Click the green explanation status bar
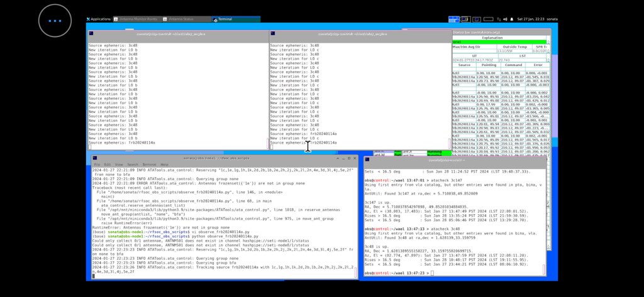The image size is (644, 297). pos(499,42)
